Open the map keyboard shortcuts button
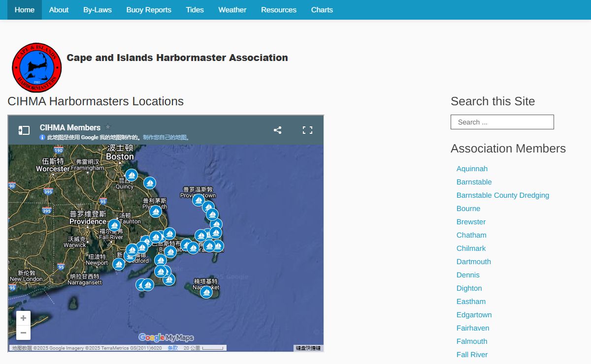The width and height of the screenshot is (591, 364). [x=308, y=348]
